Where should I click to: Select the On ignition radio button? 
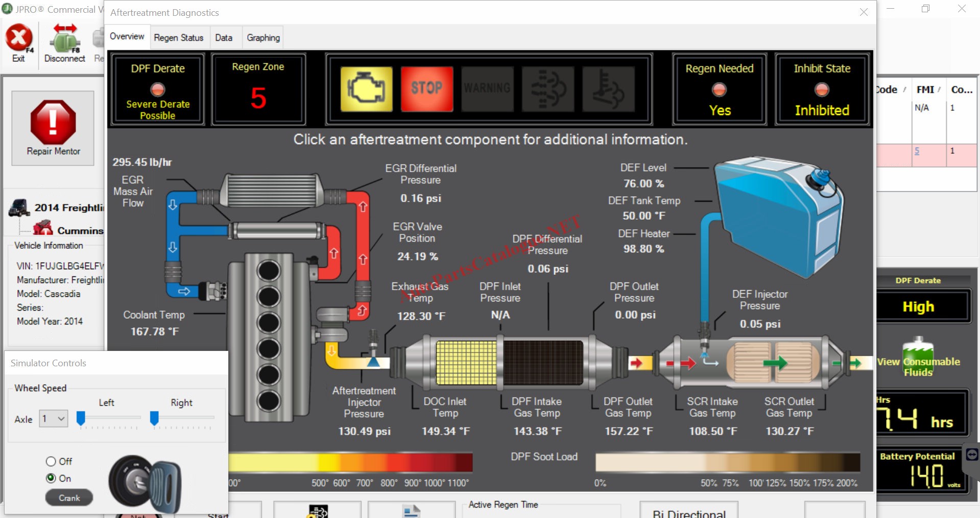[x=51, y=479]
